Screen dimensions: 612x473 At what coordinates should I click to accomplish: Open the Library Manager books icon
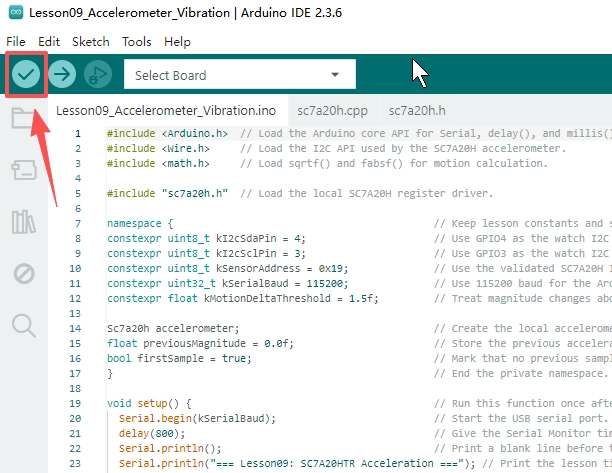click(x=23, y=222)
